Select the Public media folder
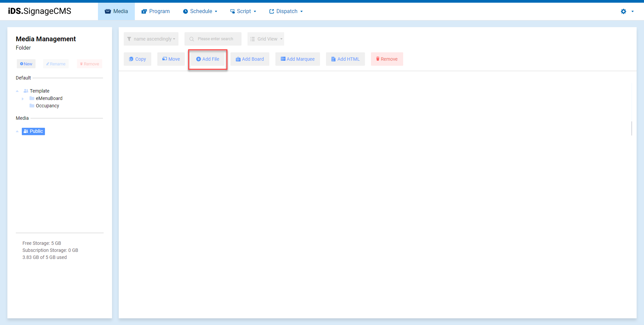 pyautogui.click(x=33, y=131)
